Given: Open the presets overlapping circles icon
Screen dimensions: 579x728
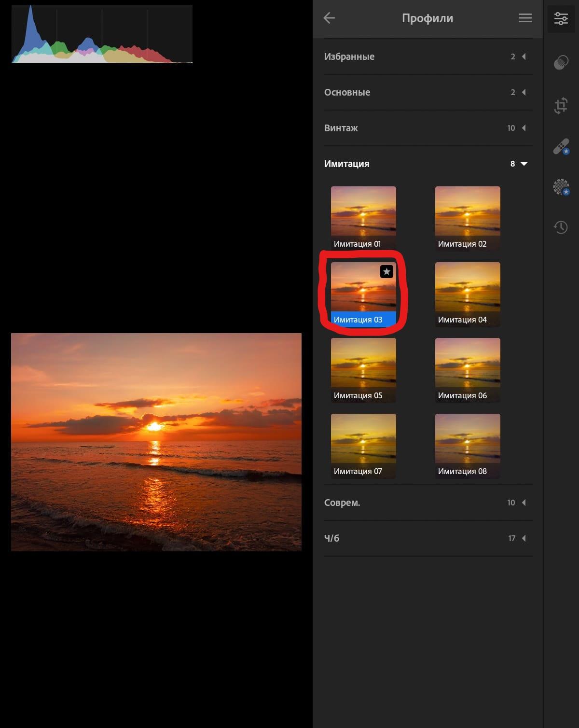Looking at the screenshot, I should [561, 62].
